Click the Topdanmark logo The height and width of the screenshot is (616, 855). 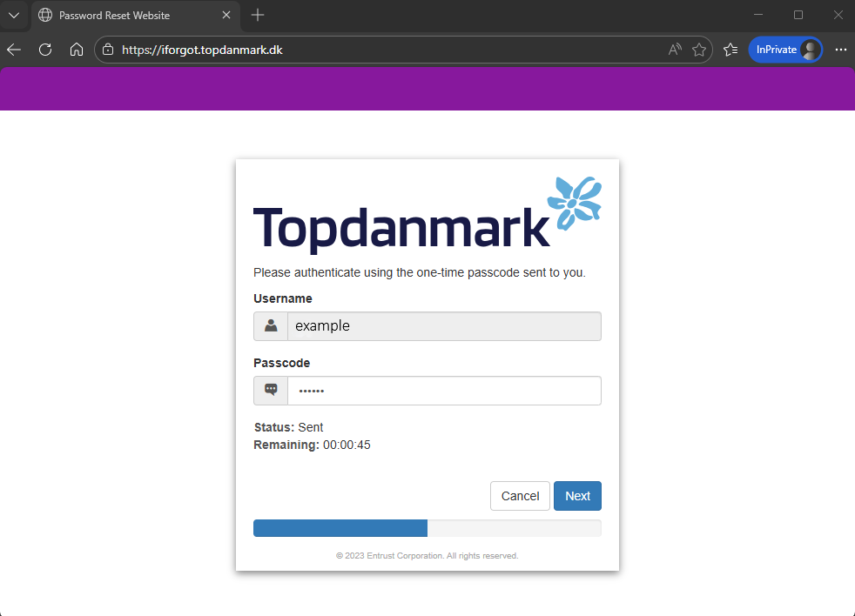[427, 215]
